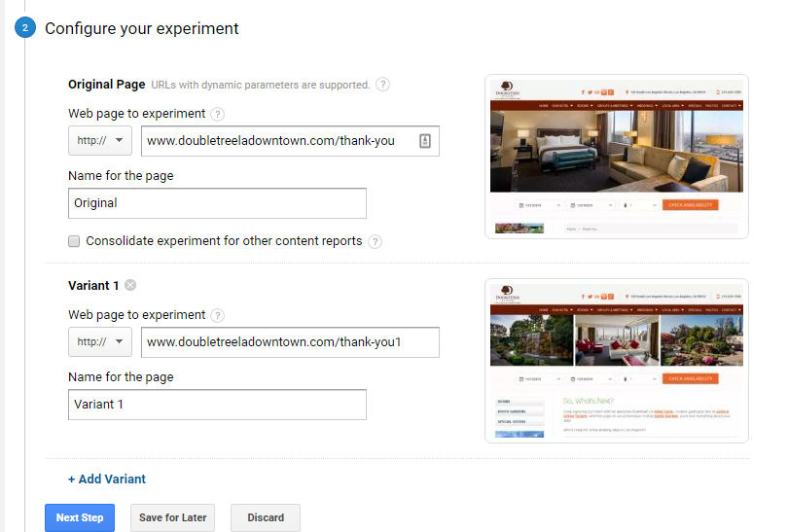Open the http:// protocol dropdown for Variant 1
788x532 pixels.
tap(100, 342)
